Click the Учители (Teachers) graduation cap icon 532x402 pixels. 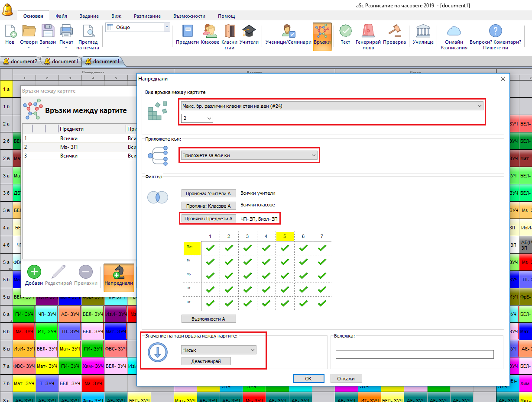pyautogui.click(x=249, y=34)
